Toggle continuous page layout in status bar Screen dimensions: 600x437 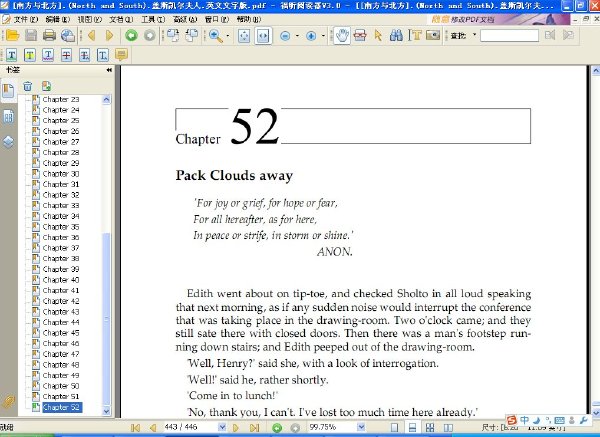coord(412,427)
